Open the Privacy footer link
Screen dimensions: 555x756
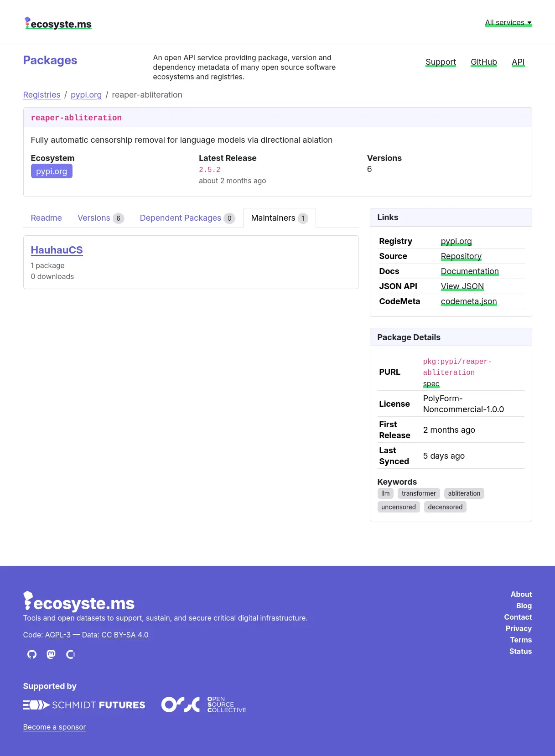point(519,628)
